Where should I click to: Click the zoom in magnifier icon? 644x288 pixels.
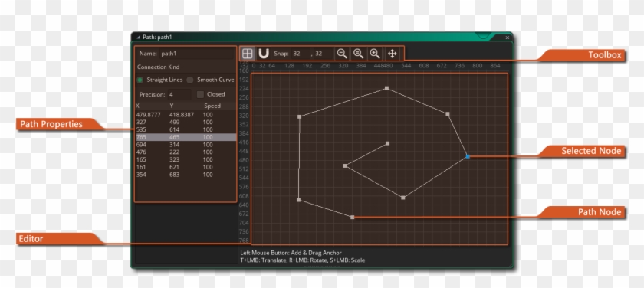[375, 54]
